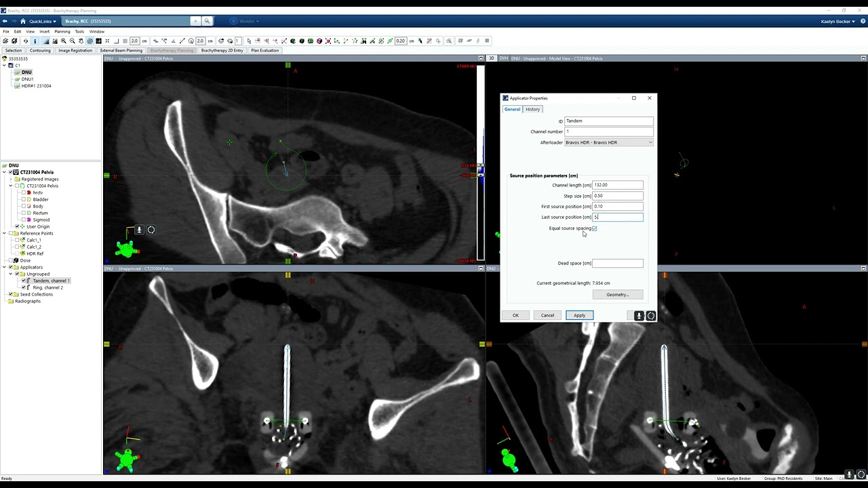Viewport: 868px width, 488px height.
Task: Click the Apply button
Action: click(x=579, y=315)
